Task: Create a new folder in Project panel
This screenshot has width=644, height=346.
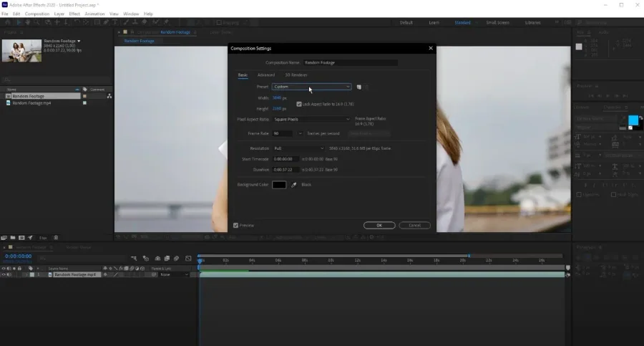Action: (13, 238)
